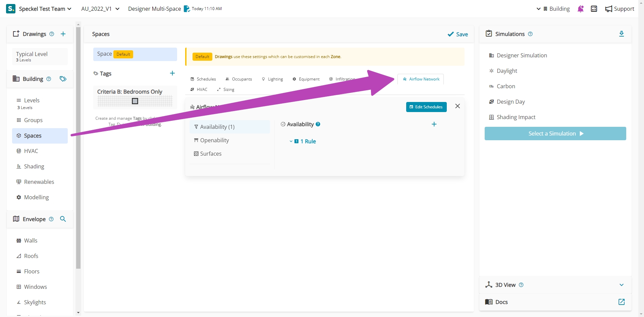The height and width of the screenshot is (317, 644).
Task: Click the Envelope search magnifier icon
Action: pos(63,219)
